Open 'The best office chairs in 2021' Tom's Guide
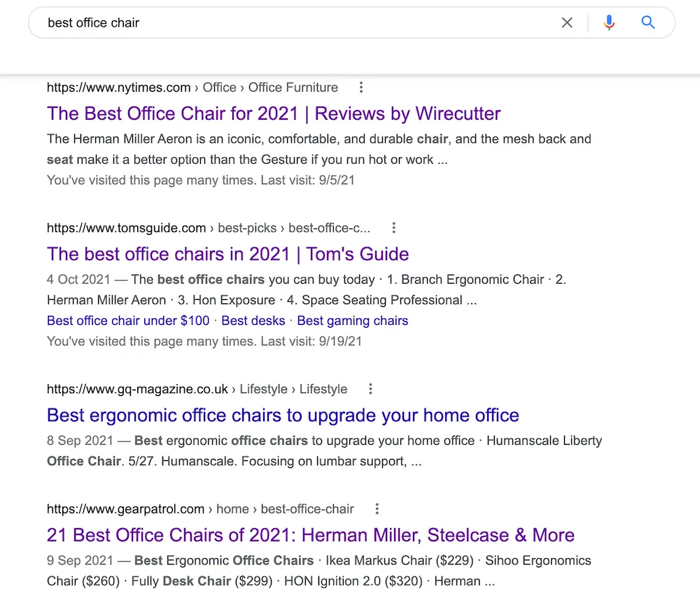This screenshot has height=608, width=700. pyautogui.click(x=227, y=254)
